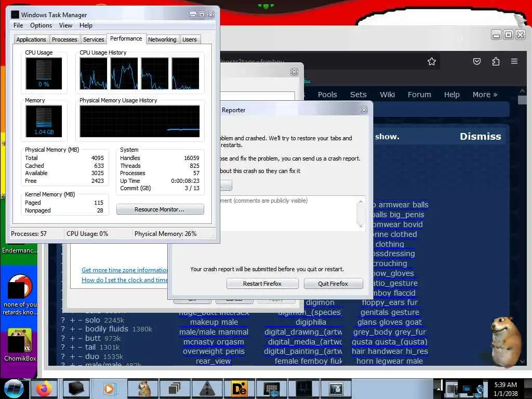Switch to the Networking tab

[162, 39]
